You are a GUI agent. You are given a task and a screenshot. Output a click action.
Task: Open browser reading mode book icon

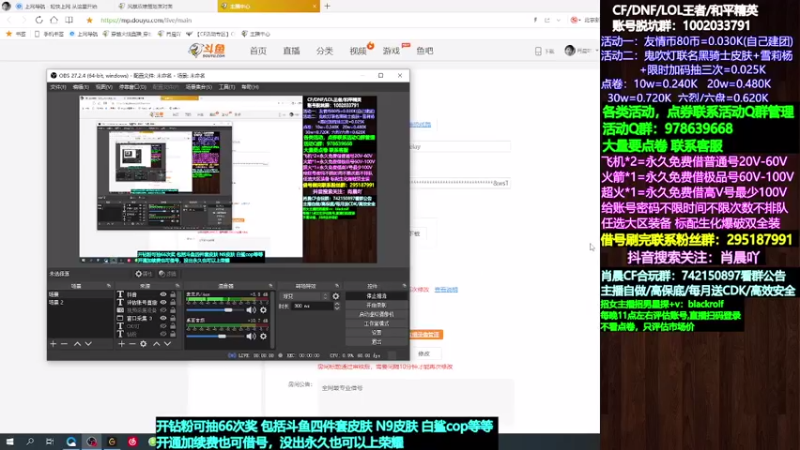pyautogui.click(x=69, y=20)
